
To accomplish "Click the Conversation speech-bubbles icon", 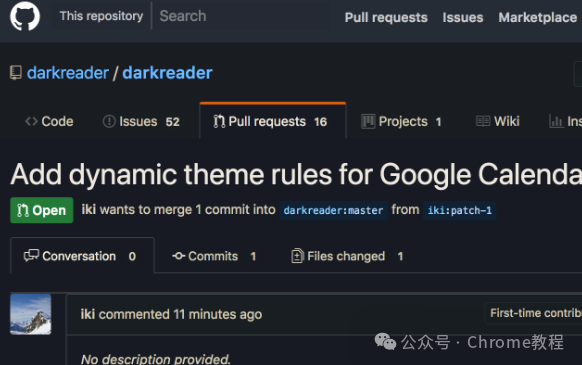I will [x=31, y=255].
